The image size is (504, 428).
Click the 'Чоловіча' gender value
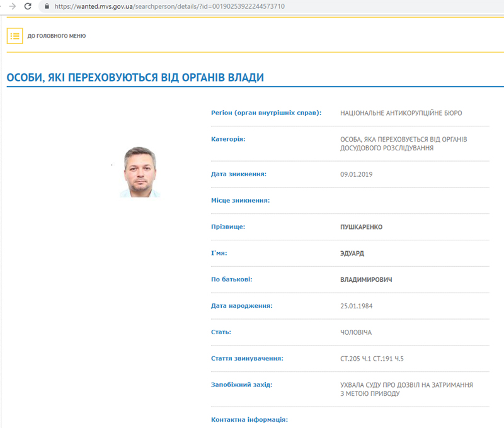356,332
